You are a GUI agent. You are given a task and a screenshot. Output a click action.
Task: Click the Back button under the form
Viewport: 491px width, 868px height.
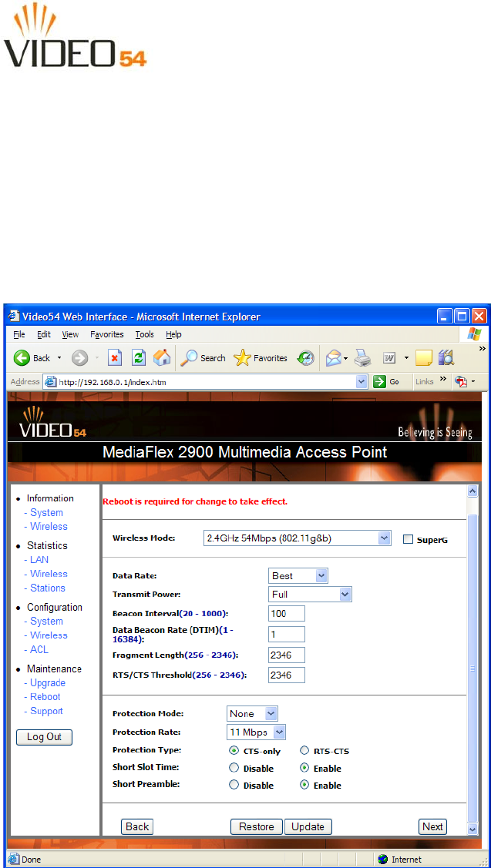coord(137,826)
